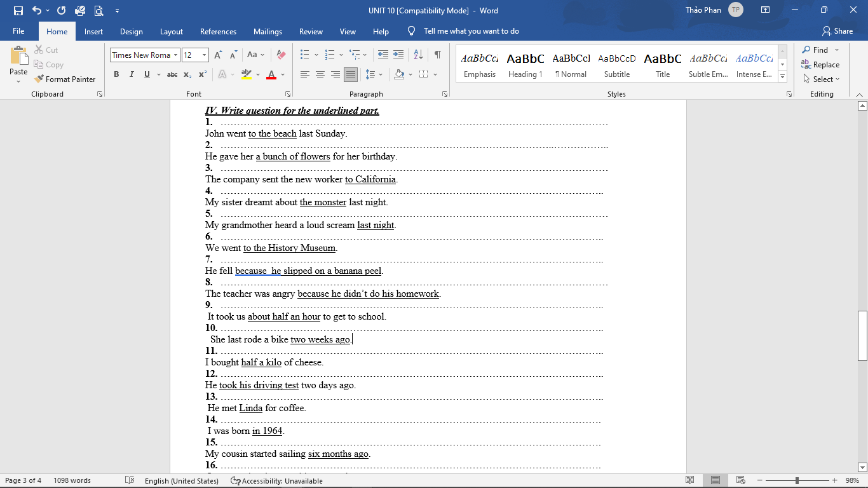Switch to the Layout tab
The height and width of the screenshot is (488, 868).
point(172,31)
